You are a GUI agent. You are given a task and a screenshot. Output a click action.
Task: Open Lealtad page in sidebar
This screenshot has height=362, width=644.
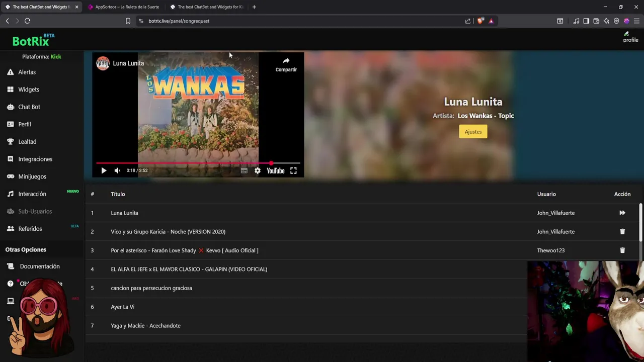27,142
